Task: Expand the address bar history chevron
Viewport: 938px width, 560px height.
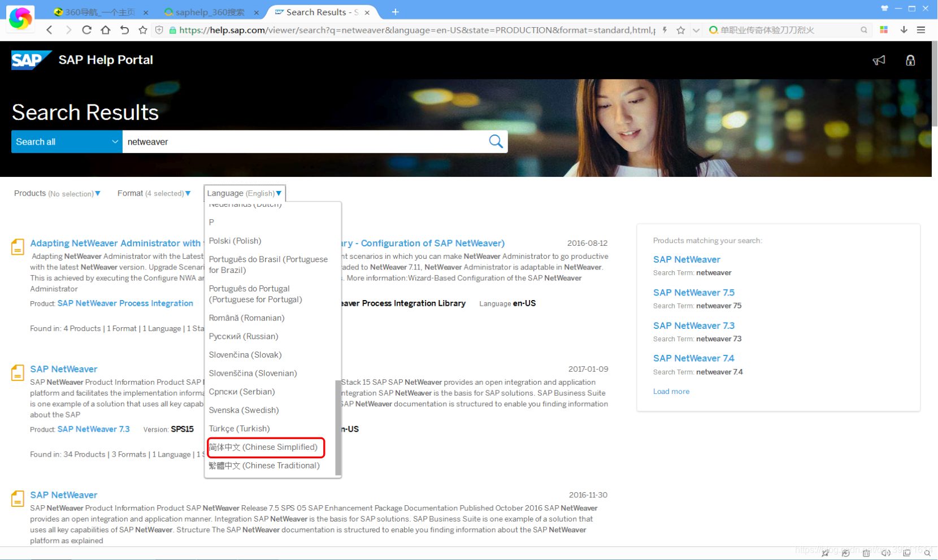Action: tap(696, 31)
